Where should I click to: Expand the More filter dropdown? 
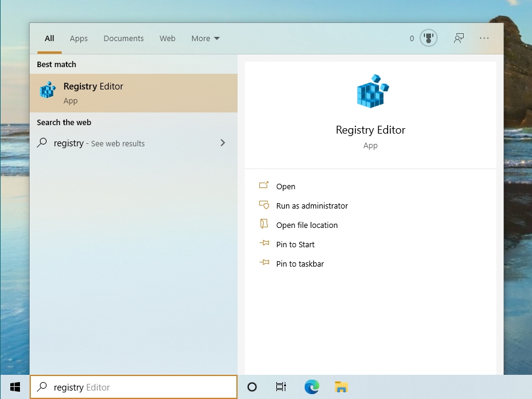click(x=206, y=38)
